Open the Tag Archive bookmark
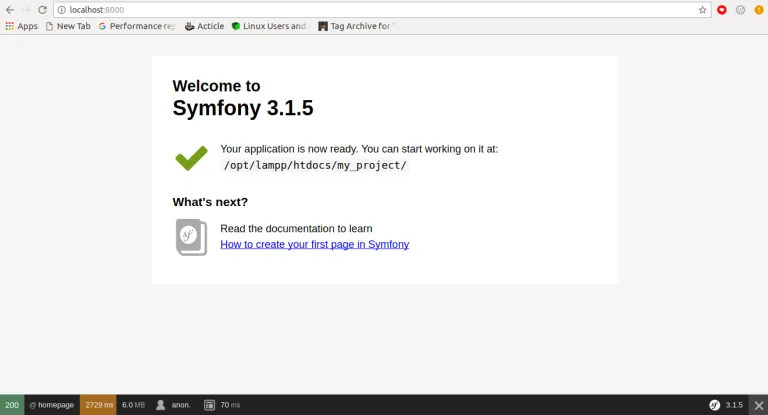This screenshot has height=415, width=768. pos(357,26)
